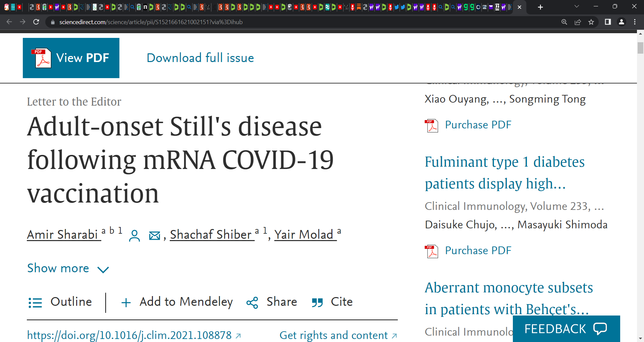Viewport: 644px width, 342px height.
Task: Click the email envelope icon for Amir Sharabi
Action: click(155, 236)
